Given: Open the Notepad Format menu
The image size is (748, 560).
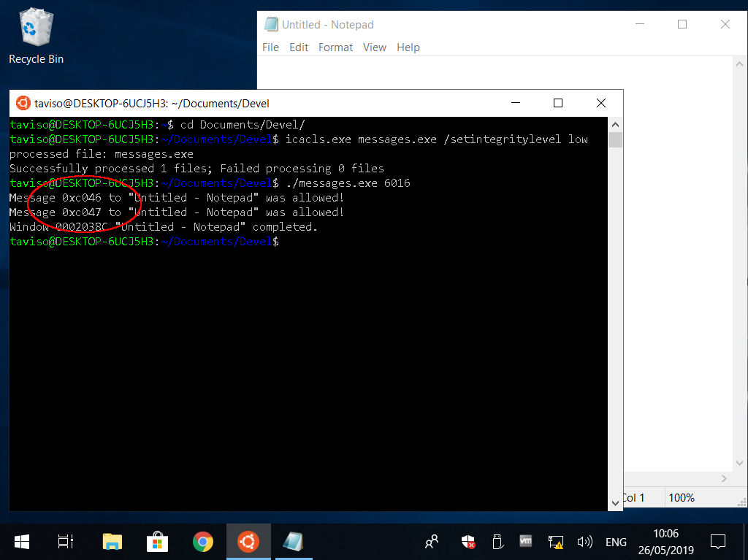Looking at the screenshot, I should 335,47.
